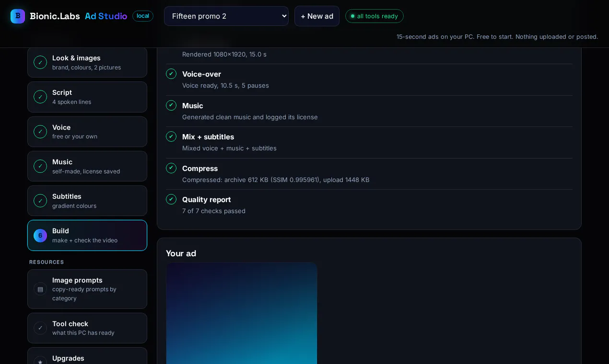
Task: Click the Ad Studio title text
Action: click(x=106, y=16)
